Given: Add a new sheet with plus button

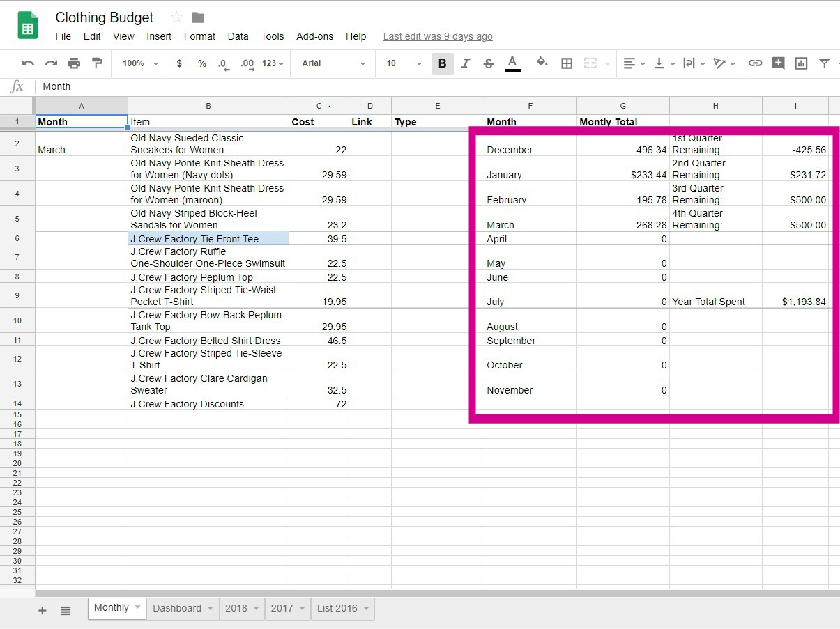Looking at the screenshot, I should (42, 611).
